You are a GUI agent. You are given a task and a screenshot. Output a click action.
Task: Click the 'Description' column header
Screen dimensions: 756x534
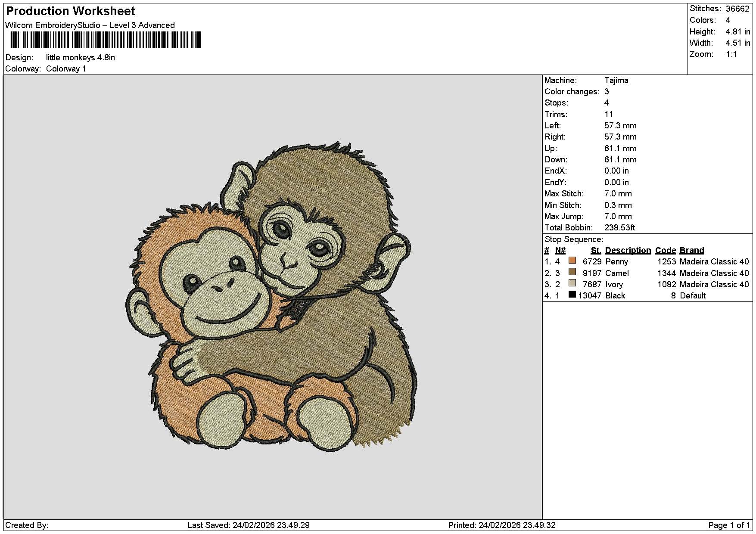628,251
